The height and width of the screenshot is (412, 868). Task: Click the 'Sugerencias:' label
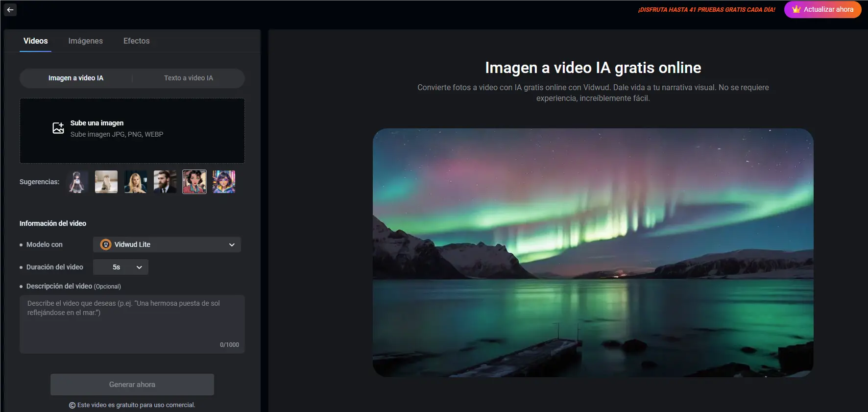(x=39, y=182)
